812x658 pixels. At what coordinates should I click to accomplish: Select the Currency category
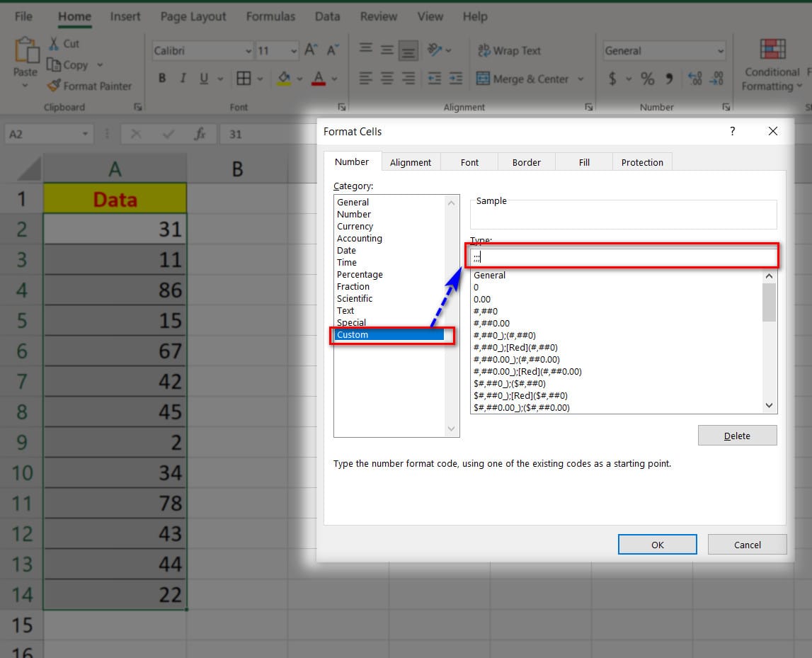coord(355,226)
